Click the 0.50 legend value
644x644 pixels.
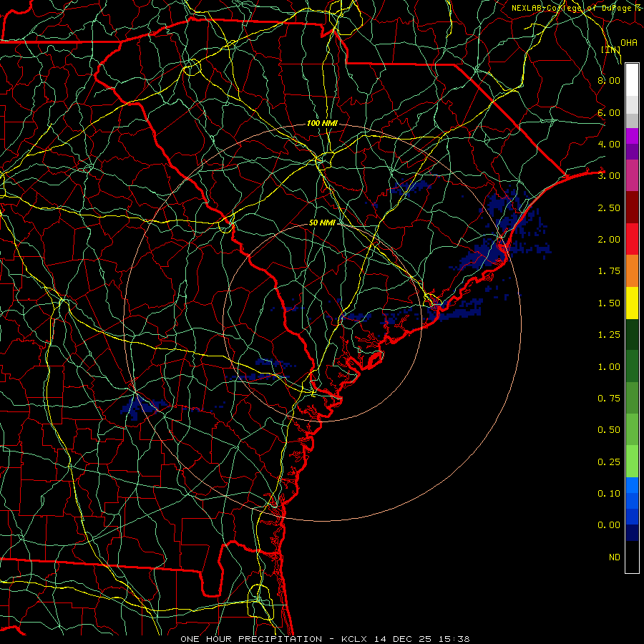(x=609, y=430)
